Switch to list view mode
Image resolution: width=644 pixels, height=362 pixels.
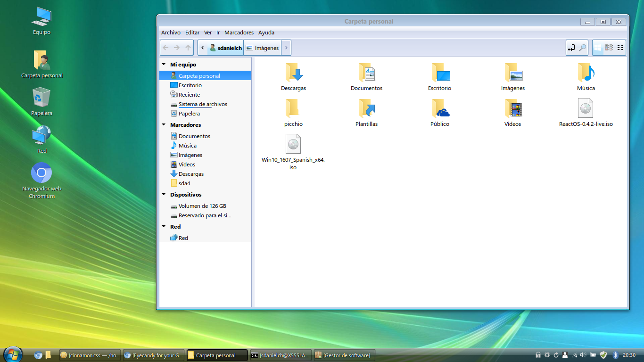coord(609,48)
